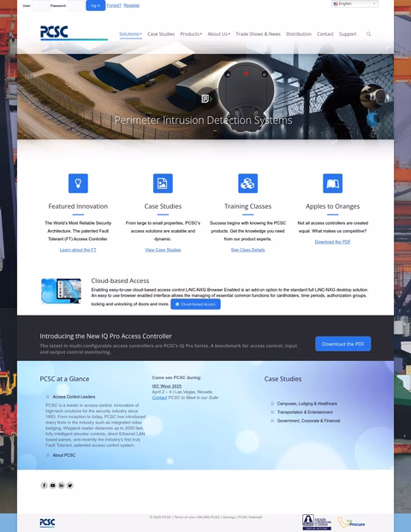Expand Government, Corporate & Financial
This screenshot has width=411, height=532.
[x=308, y=420]
